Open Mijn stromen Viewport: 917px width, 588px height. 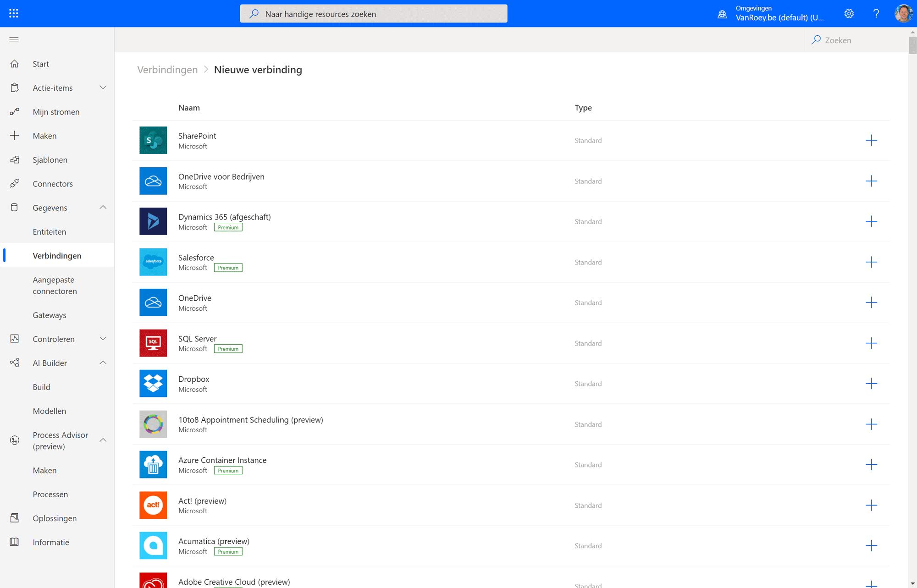pos(57,112)
